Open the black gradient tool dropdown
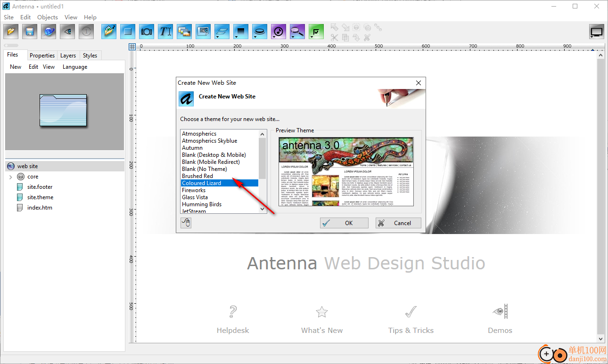 pyautogui.click(x=241, y=32)
